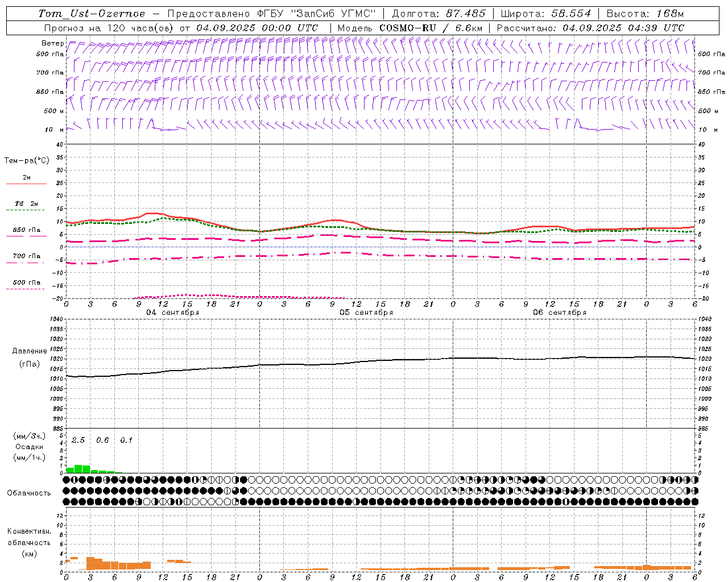Screen dimensions: 728x582
Task: Click "Прогноз на 120 часа(ов)" header text
Action: click(x=109, y=28)
